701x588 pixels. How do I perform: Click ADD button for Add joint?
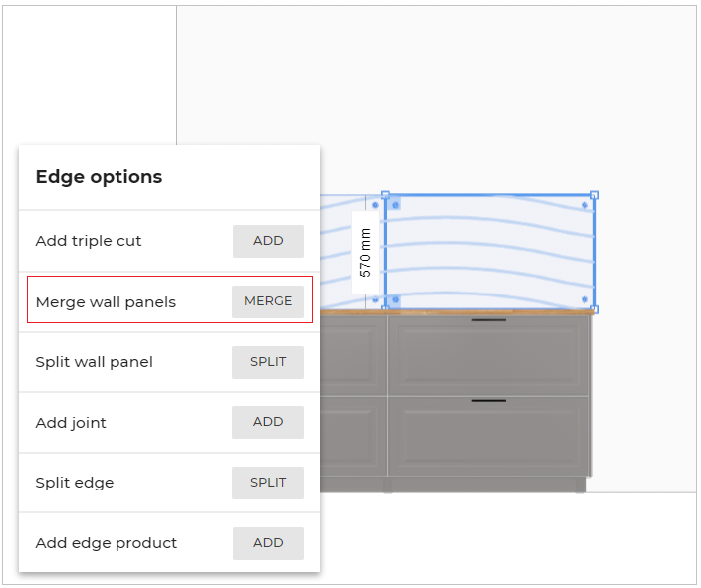tap(268, 422)
